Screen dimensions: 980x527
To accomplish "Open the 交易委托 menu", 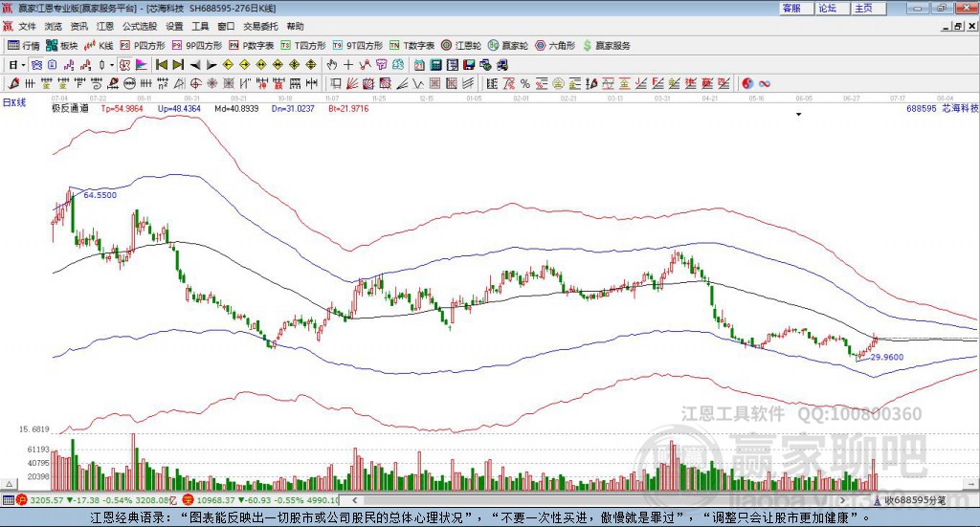I will [260, 26].
